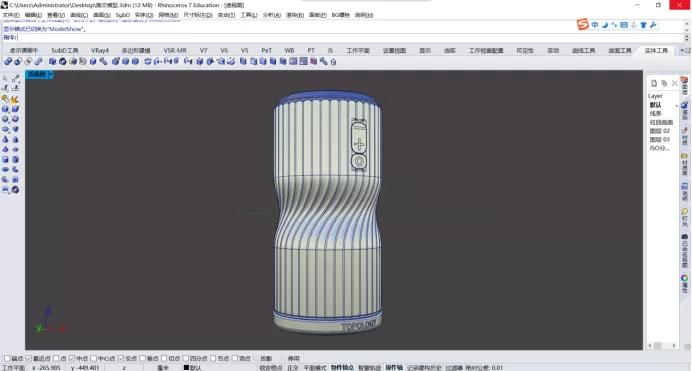
Task: Select the sphere tool in left toolbox
Action: tap(5, 119)
